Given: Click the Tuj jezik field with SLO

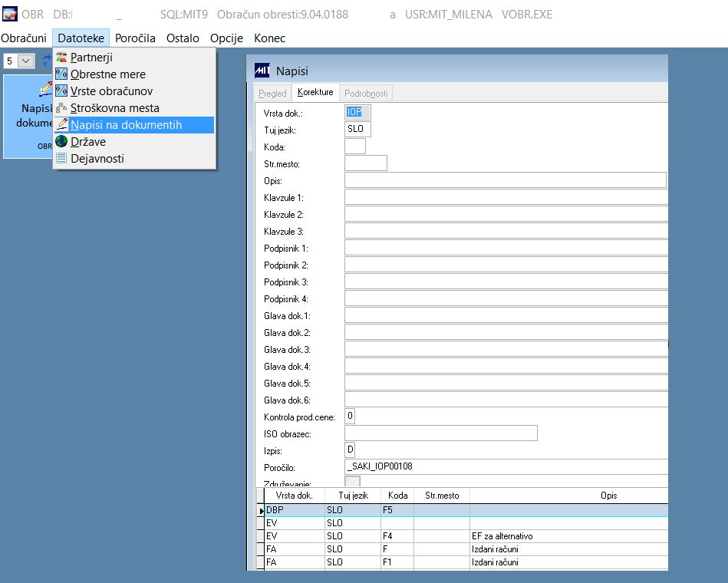Looking at the screenshot, I should point(357,129).
